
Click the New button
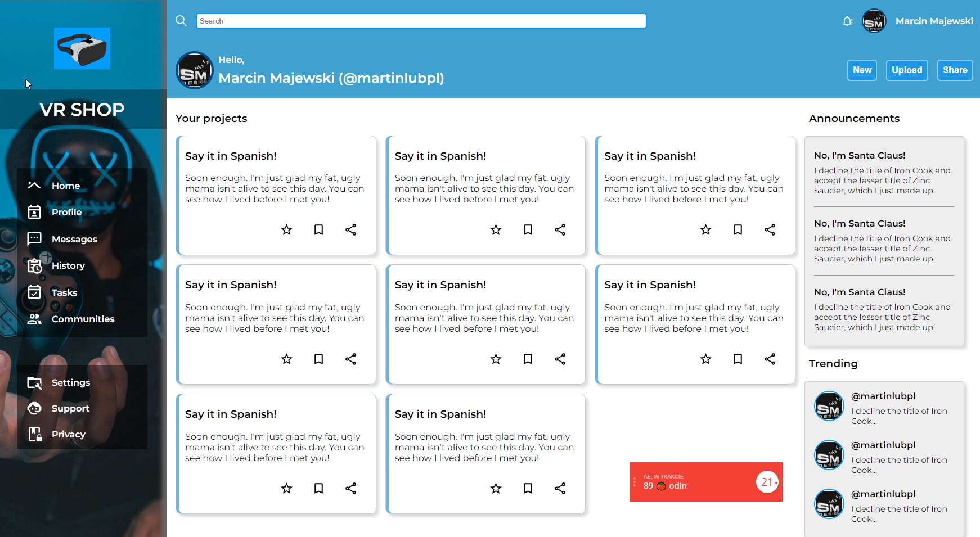pos(862,70)
